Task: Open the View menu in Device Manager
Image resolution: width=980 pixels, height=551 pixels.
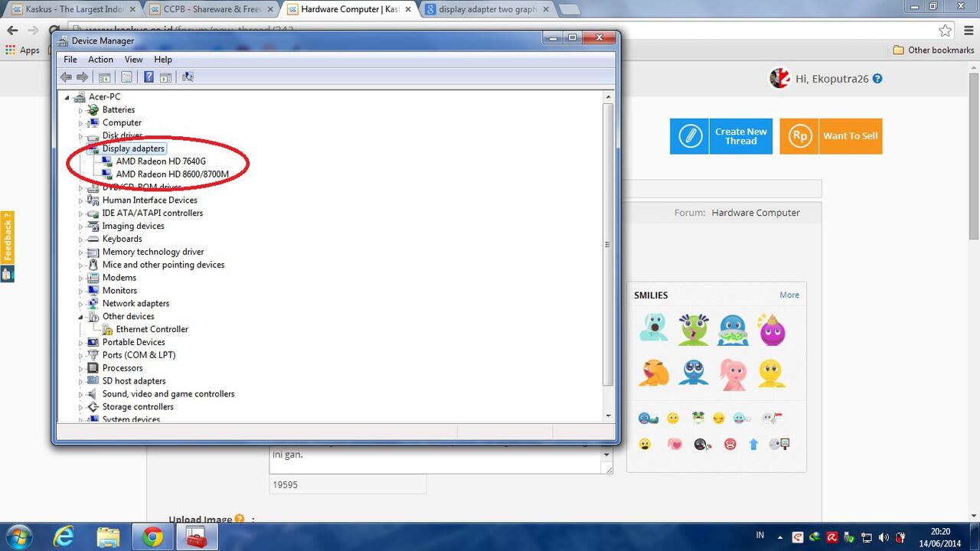Action: coord(133,59)
